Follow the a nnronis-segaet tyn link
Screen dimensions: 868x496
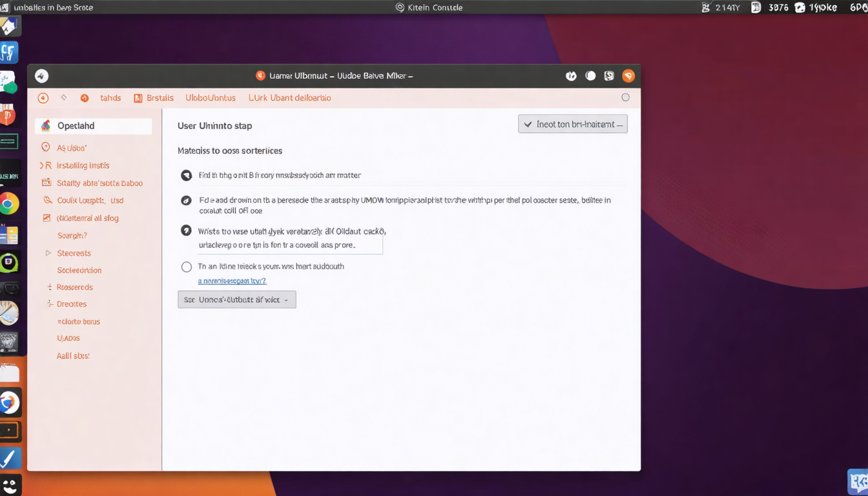pyautogui.click(x=232, y=280)
